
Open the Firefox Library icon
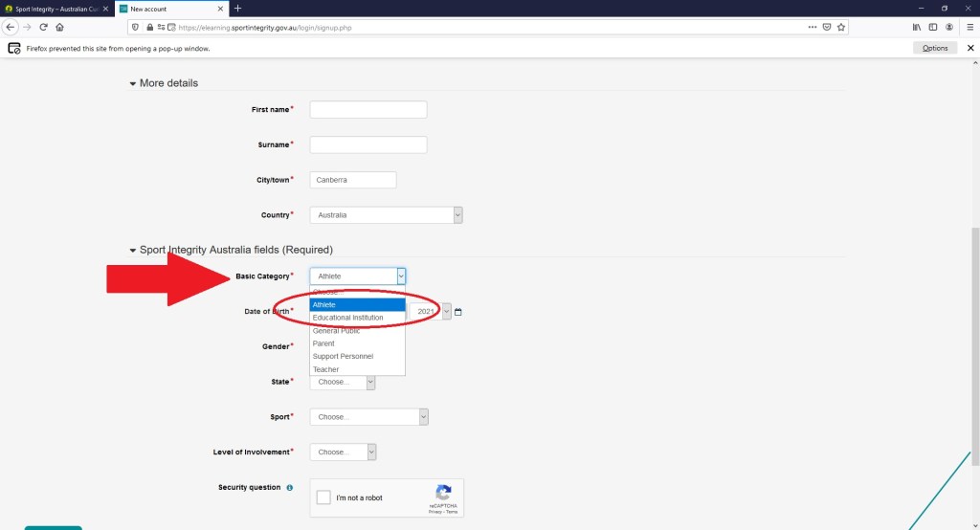(916, 27)
